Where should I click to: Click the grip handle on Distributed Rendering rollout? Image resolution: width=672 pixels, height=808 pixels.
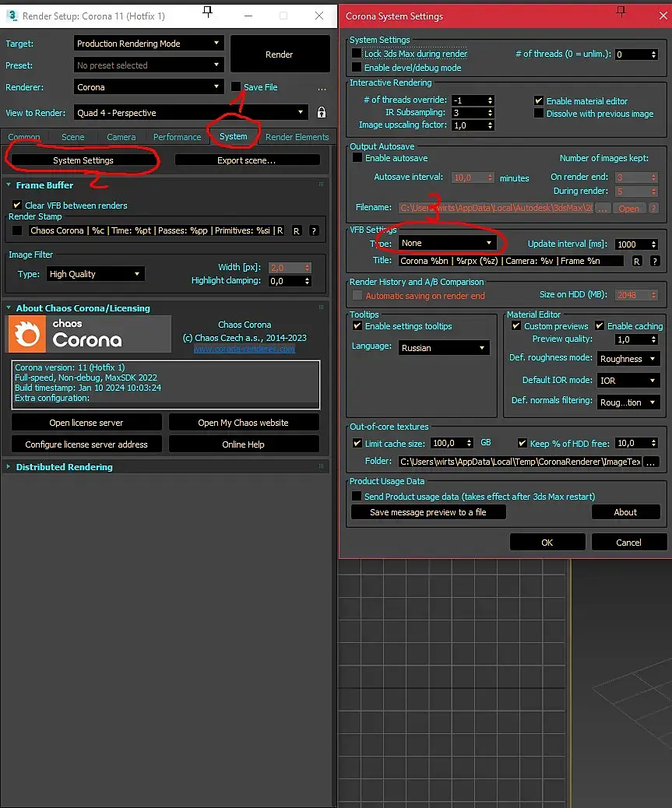point(321,465)
